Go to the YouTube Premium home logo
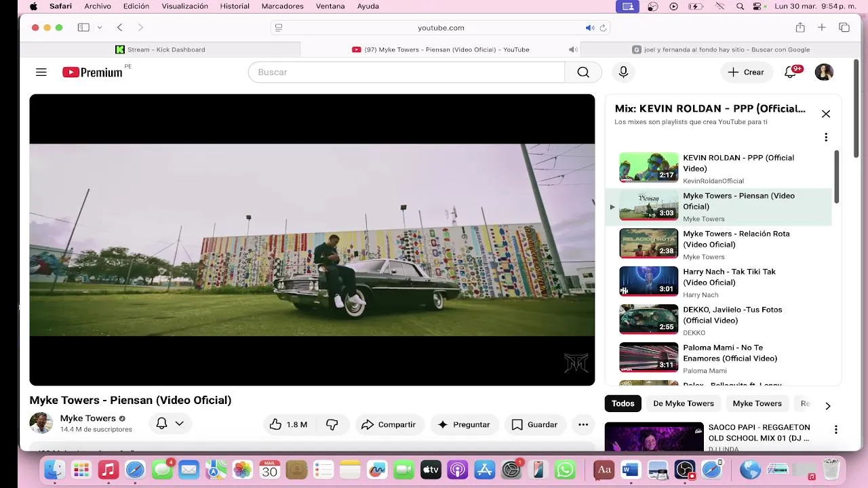The image size is (868, 488). [92, 73]
